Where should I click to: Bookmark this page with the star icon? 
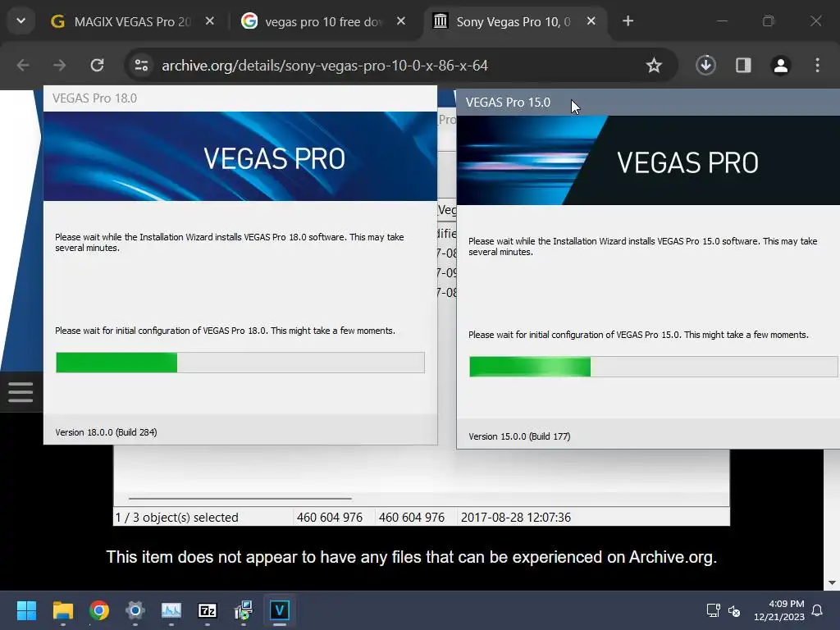pos(654,66)
